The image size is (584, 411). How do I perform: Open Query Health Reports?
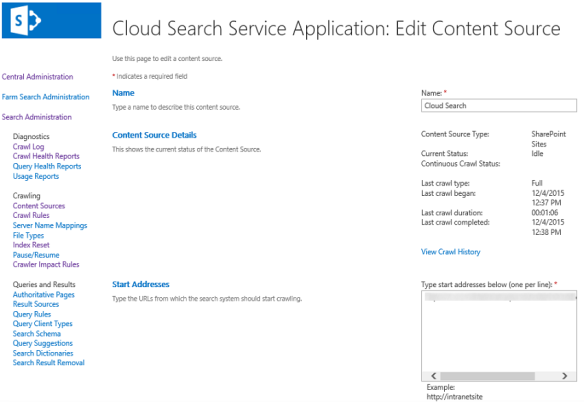[x=47, y=166]
